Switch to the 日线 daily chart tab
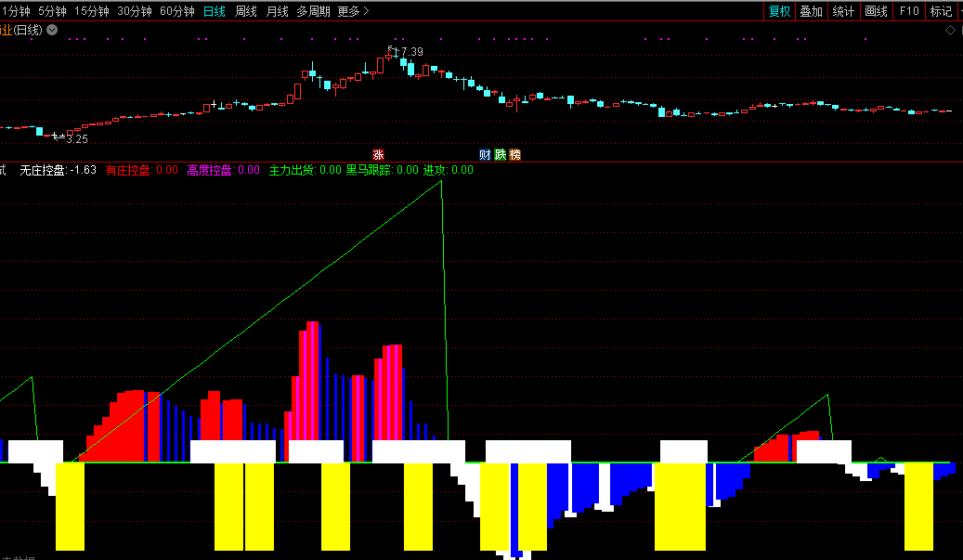The height and width of the screenshot is (560, 963). (x=214, y=11)
